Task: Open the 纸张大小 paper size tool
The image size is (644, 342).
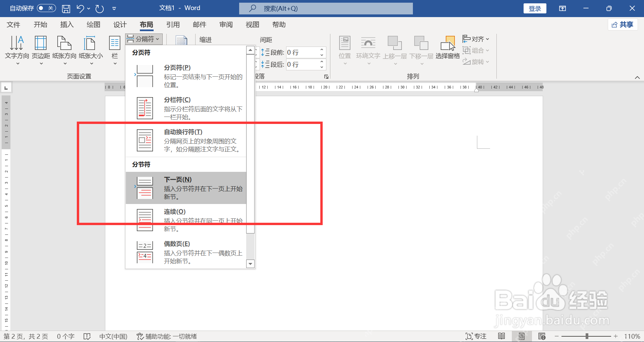Action: [91, 50]
